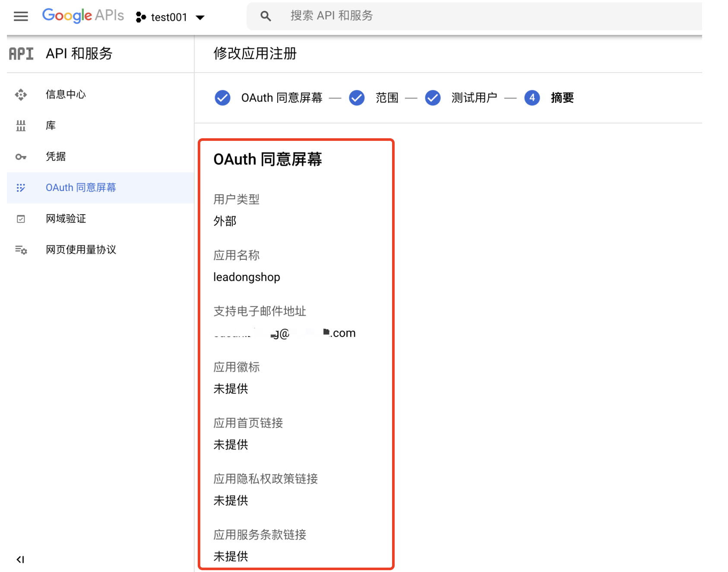
Task: Switch to the 摘要 step
Action: tap(562, 98)
